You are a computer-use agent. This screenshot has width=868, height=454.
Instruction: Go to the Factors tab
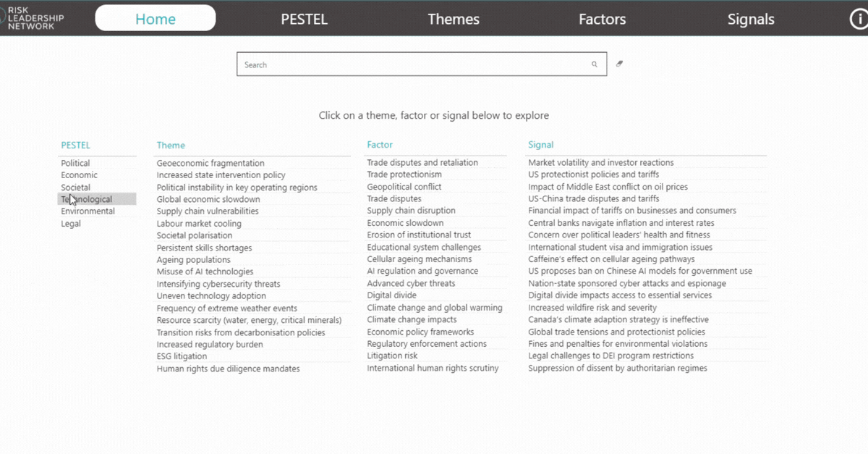coord(602,20)
